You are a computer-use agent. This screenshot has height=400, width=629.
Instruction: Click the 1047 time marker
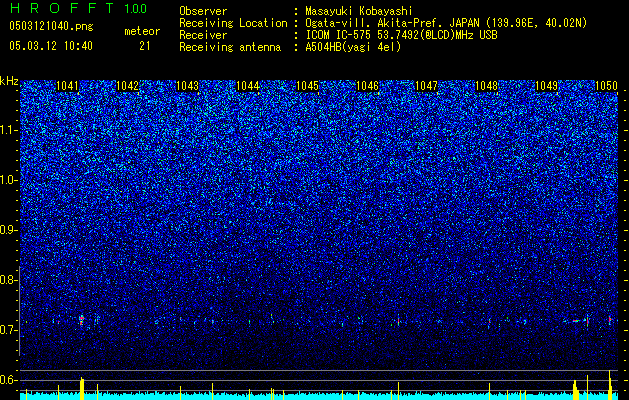click(x=426, y=86)
